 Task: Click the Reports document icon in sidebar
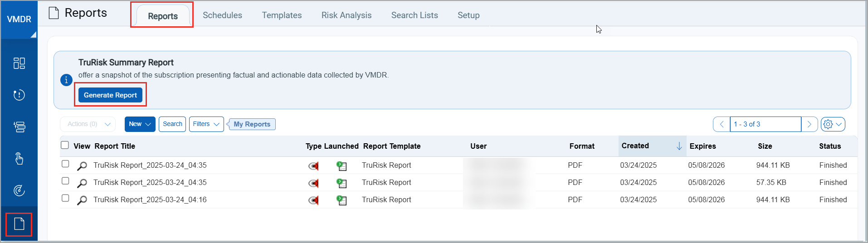point(19,224)
